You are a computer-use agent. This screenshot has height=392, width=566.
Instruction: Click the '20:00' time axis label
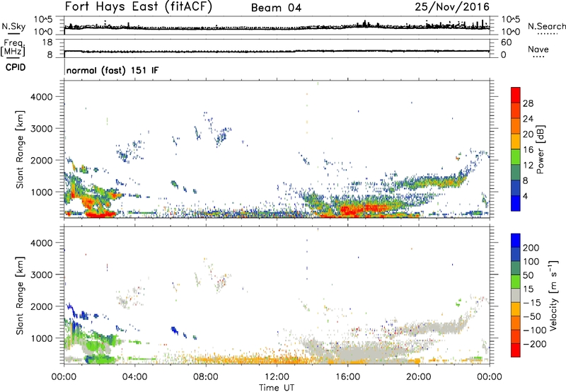coord(419,377)
